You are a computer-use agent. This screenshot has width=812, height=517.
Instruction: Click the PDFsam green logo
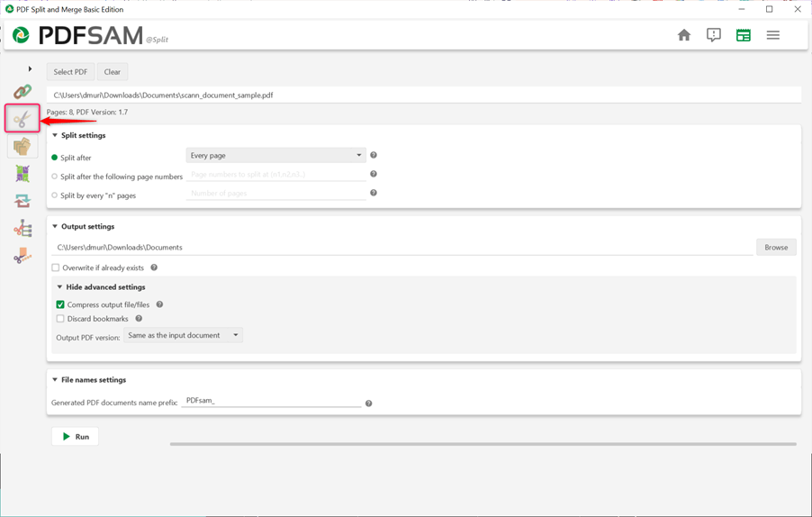tap(21, 35)
